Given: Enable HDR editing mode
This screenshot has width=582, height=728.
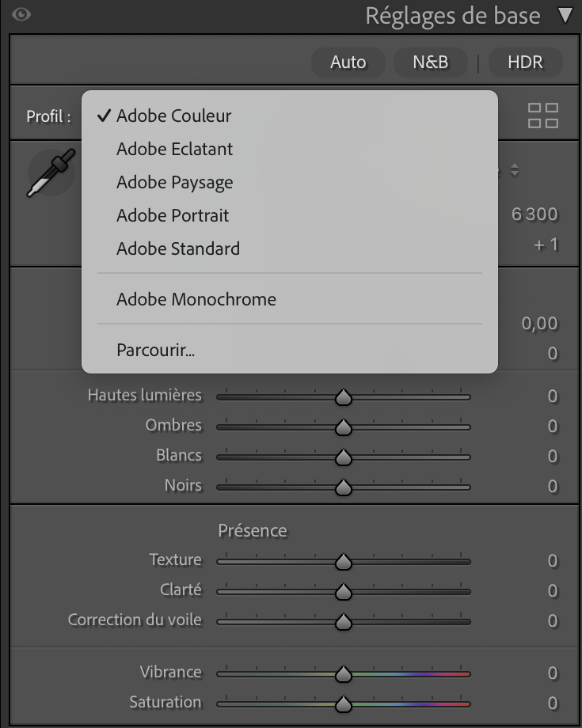Looking at the screenshot, I should pyautogui.click(x=525, y=62).
